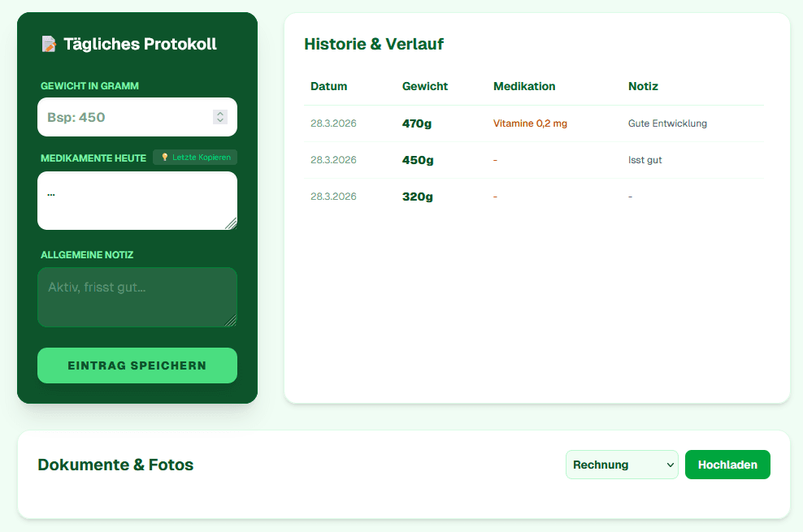Click the bold 470g weight value
Screen dimensions: 803x532
tap(418, 123)
